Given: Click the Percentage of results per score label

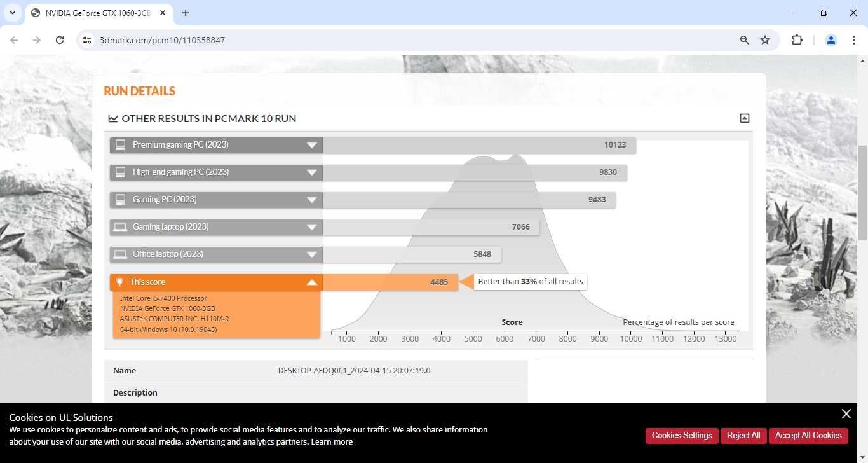Looking at the screenshot, I should [679, 322].
